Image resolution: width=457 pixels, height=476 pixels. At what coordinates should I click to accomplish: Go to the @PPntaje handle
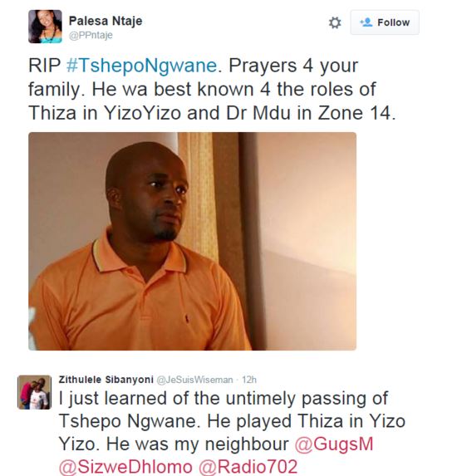[x=91, y=35]
